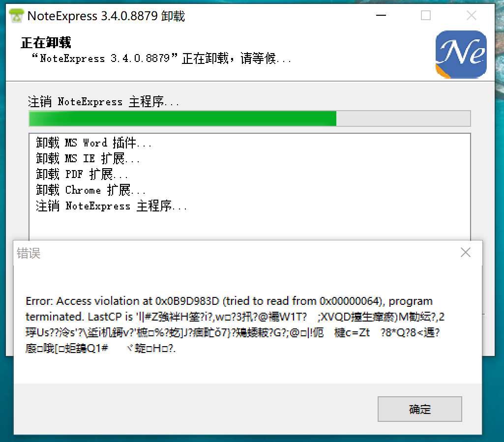Screen dimensions: 504x442
Task: Minimize the NoteExpress uninstall window
Action: (381, 15)
